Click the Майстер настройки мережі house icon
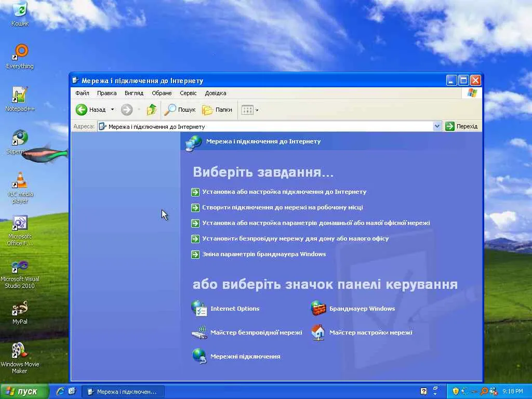 click(x=318, y=332)
